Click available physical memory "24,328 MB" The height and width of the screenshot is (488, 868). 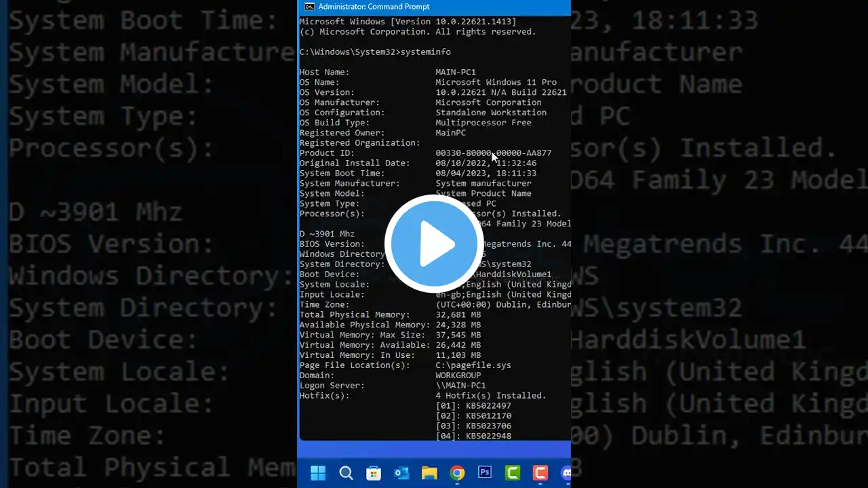(458, 325)
